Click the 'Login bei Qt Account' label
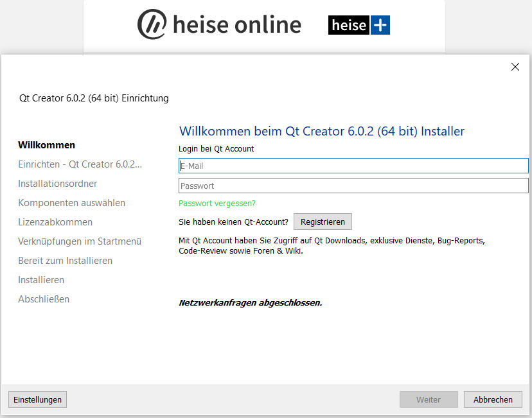This screenshot has width=532, height=418. 216,149
